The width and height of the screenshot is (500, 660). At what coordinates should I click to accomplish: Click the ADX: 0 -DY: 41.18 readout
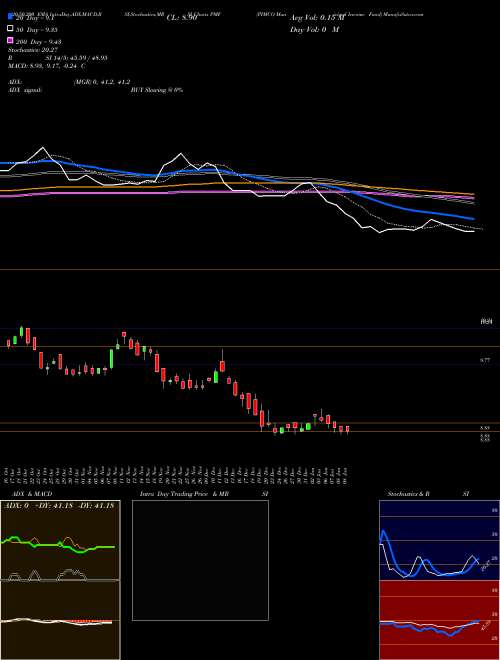60,506
